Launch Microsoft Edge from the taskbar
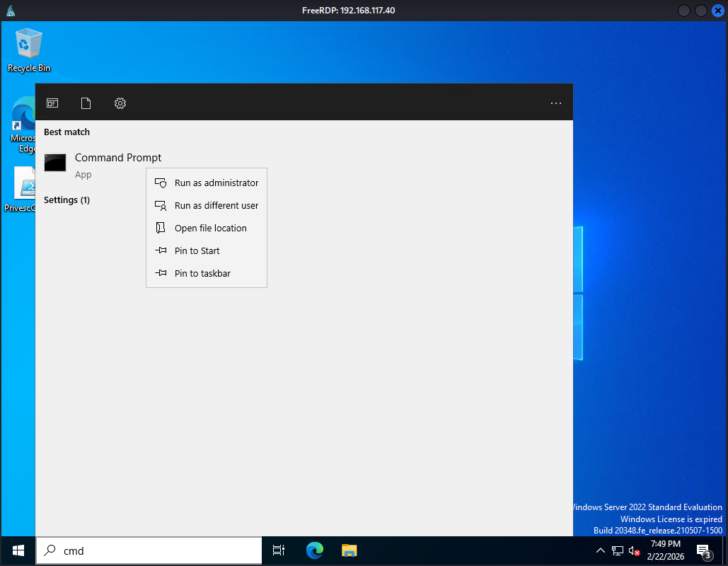 click(x=315, y=550)
